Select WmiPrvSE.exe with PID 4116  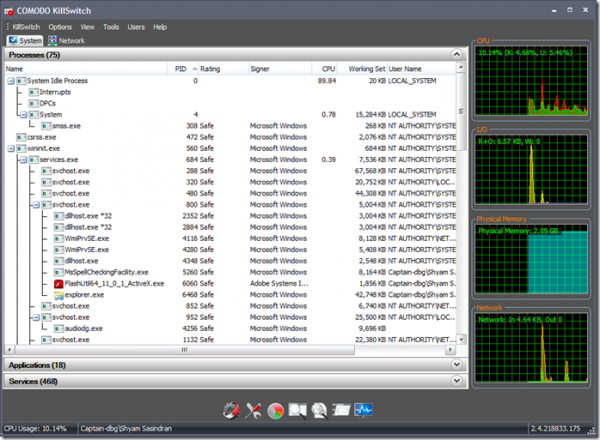coord(230,239)
